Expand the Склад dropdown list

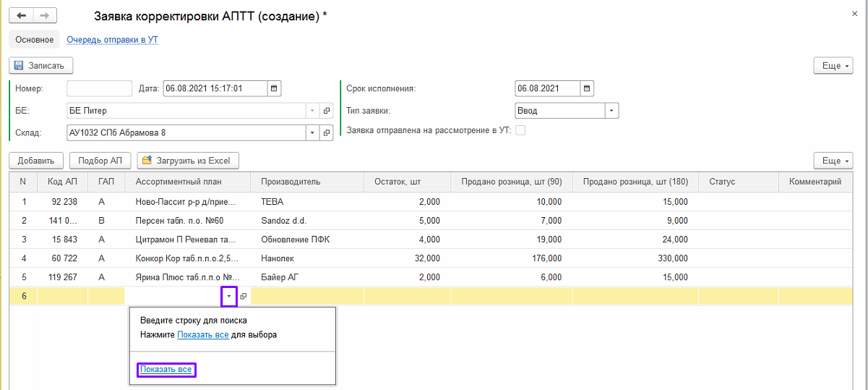coord(312,132)
